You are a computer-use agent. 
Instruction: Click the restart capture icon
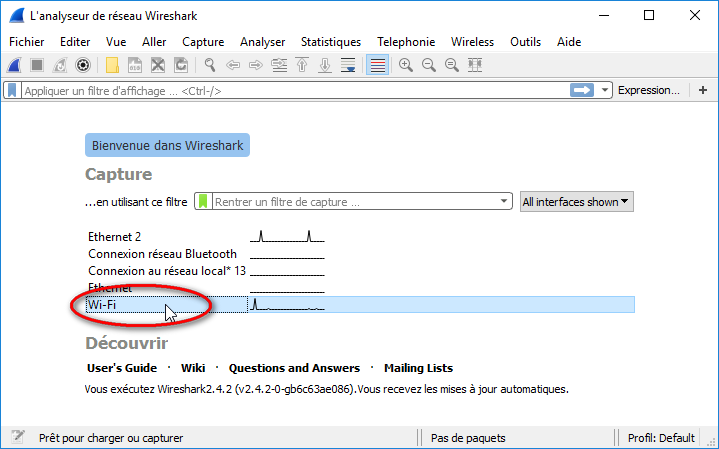[60, 65]
